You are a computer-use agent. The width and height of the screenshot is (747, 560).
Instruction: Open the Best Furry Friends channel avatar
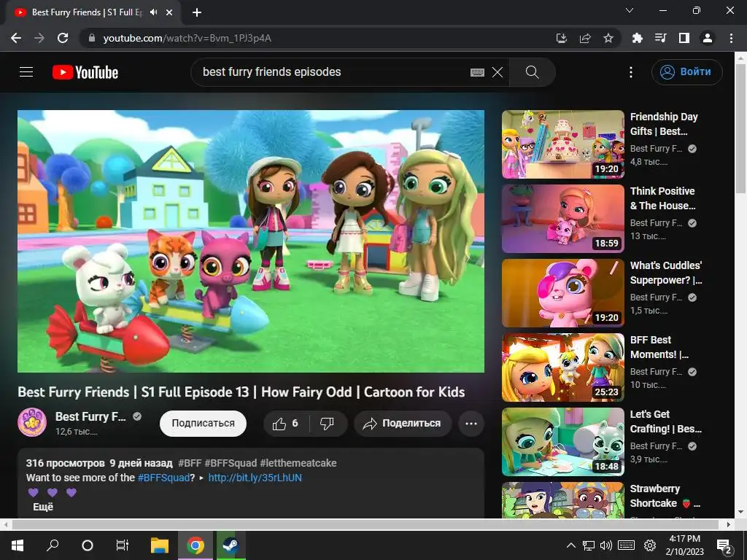tap(32, 422)
